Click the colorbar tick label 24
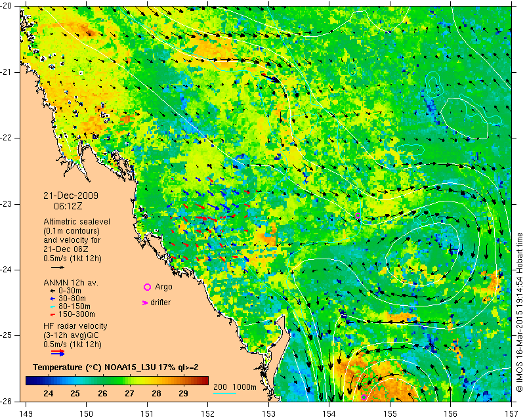 [48, 393]
